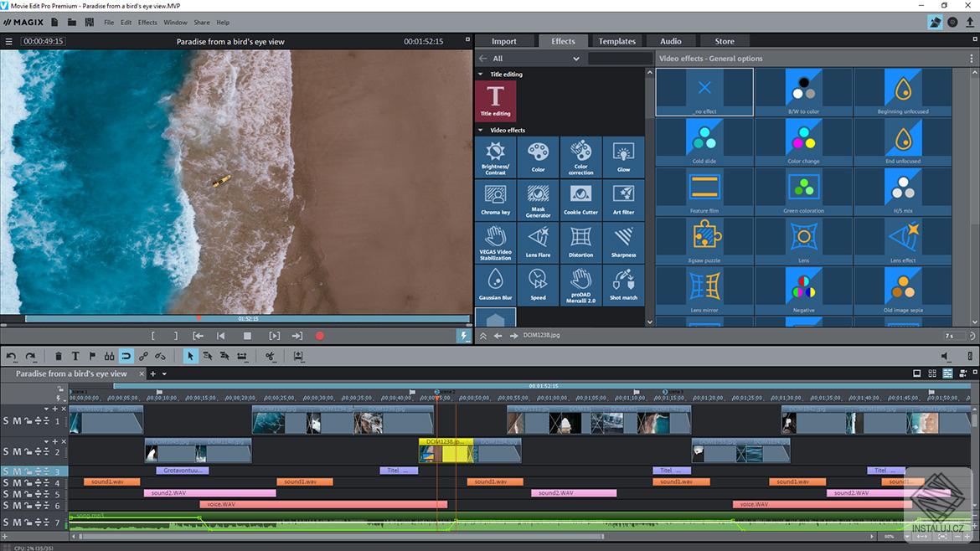Switch to the Audio tab
The width and height of the screenshot is (980, 551).
click(x=670, y=40)
